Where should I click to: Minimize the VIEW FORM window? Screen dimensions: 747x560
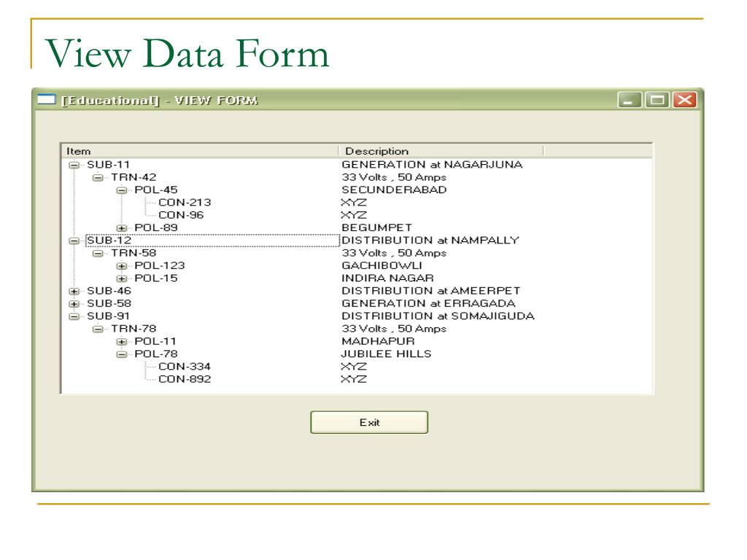pyautogui.click(x=630, y=100)
